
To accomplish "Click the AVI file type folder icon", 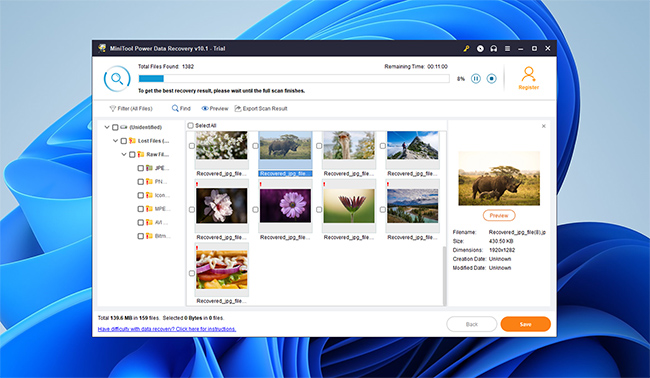I will click(x=149, y=223).
